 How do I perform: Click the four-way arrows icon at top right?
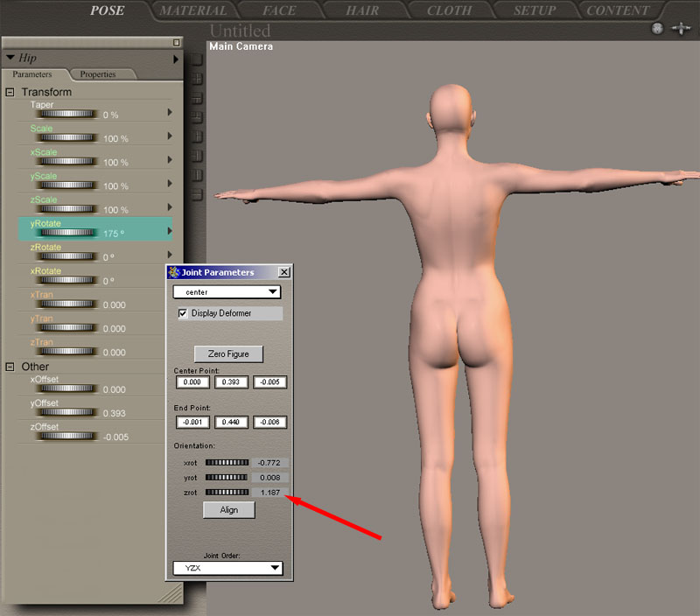pos(681,29)
